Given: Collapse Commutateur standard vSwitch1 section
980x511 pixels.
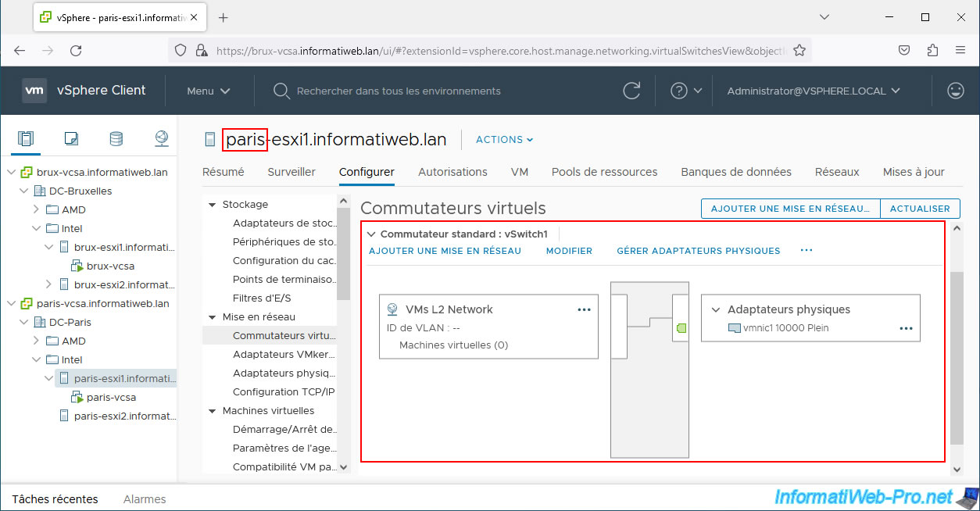Looking at the screenshot, I should [372, 234].
